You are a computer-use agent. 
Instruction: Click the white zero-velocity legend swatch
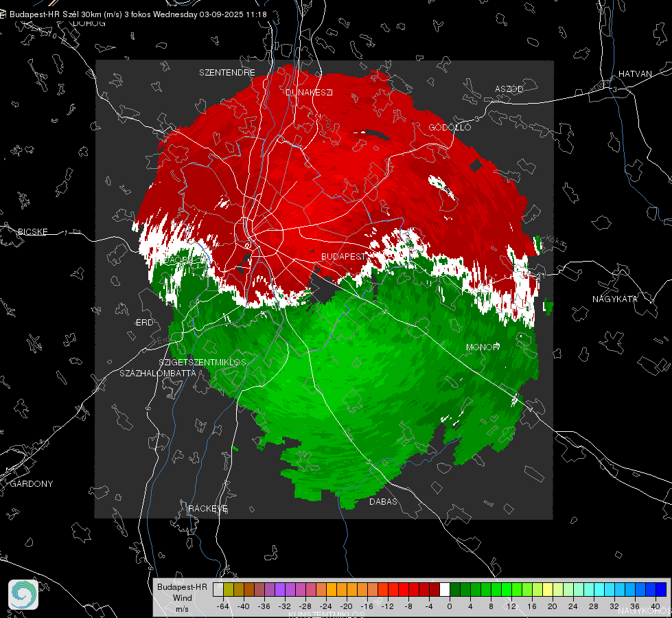click(x=445, y=590)
